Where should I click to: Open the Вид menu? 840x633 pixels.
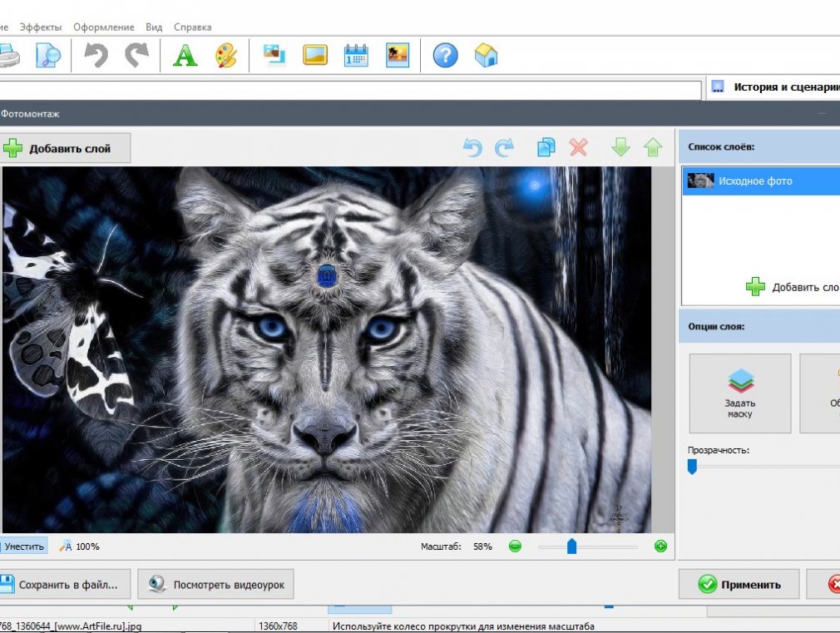[x=154, y=27]
